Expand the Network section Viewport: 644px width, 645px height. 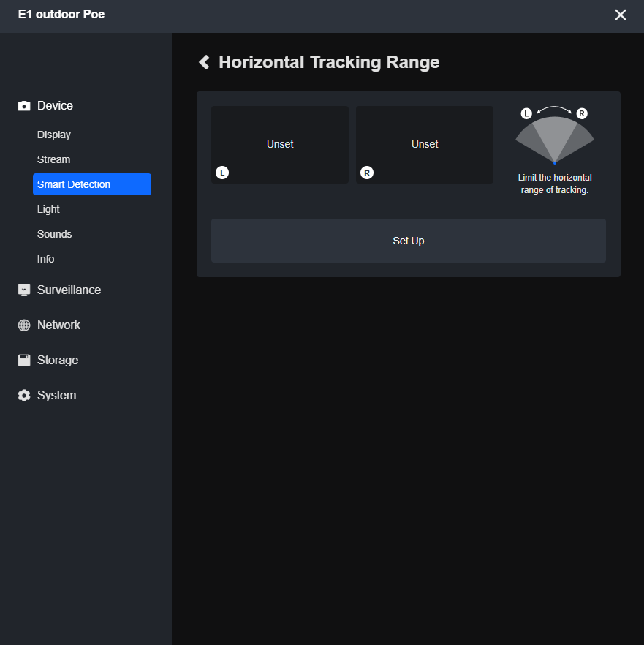point(58,325)
